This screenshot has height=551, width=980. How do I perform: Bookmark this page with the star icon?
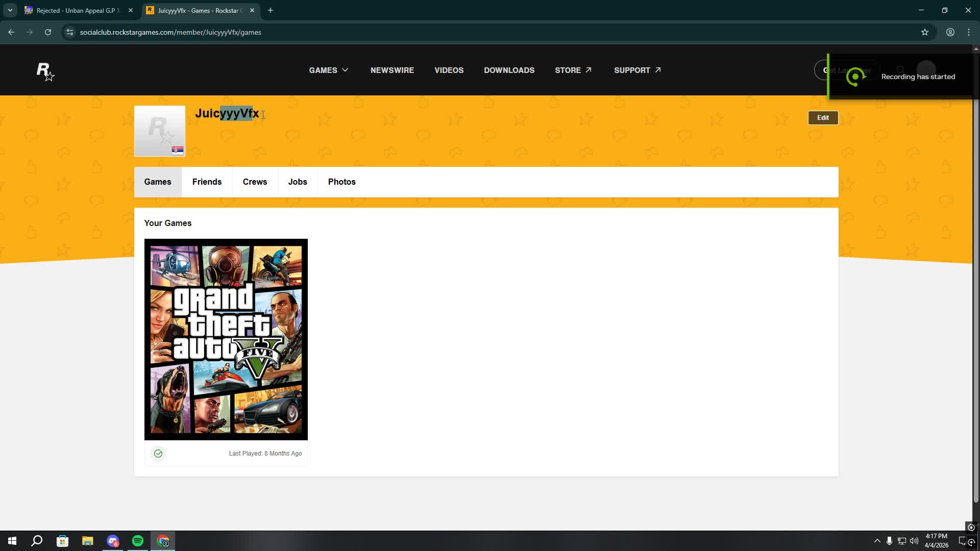tap(924, 32)
